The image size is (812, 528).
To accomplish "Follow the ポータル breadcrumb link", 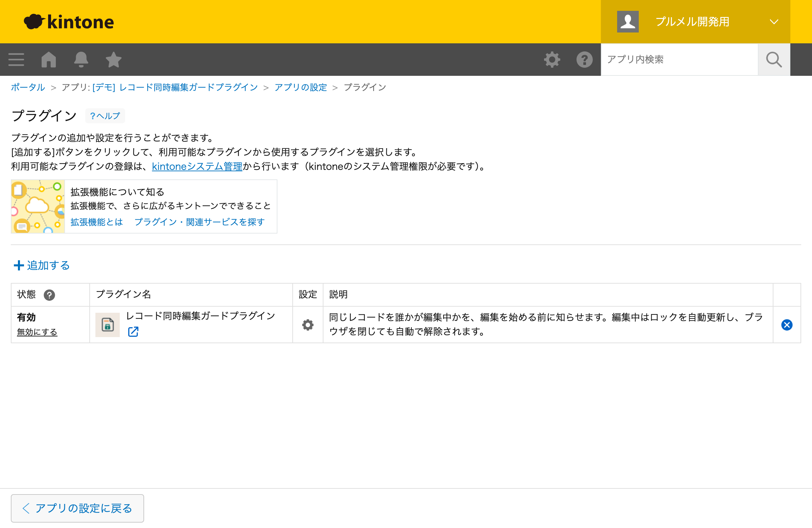I will click(28, 87).
